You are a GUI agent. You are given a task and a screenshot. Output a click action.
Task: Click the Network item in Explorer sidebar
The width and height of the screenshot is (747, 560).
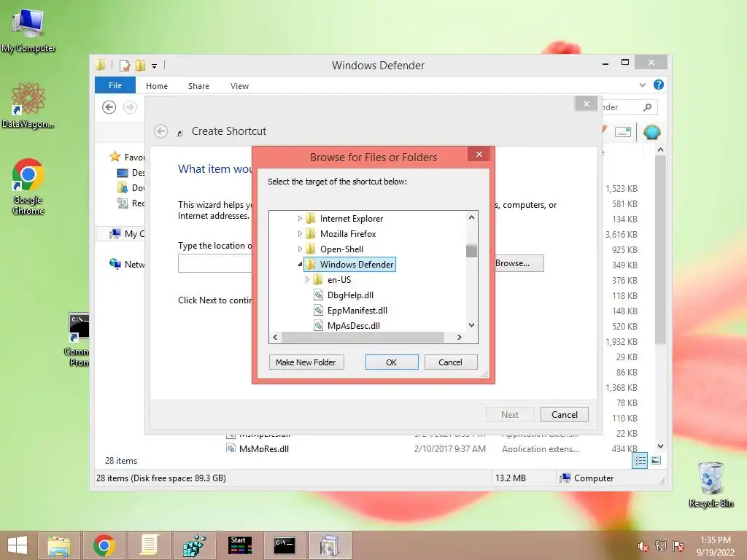(x=127, y=264)
